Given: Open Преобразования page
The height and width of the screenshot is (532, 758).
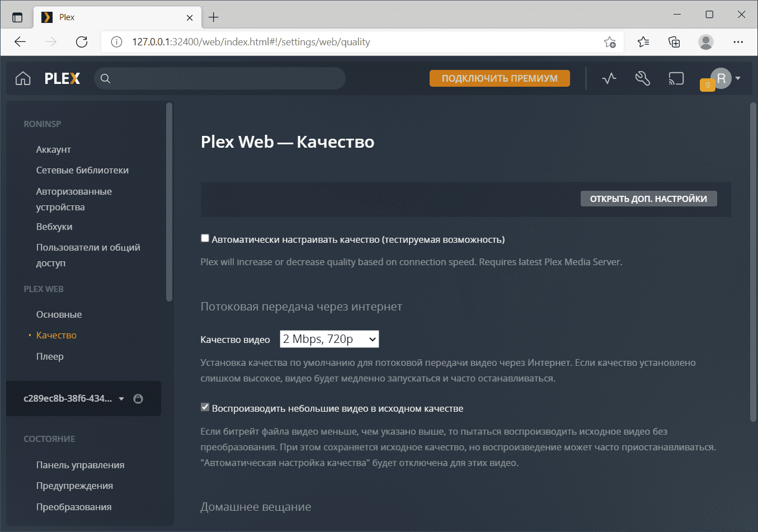Looking at the screenshot, I should coord(73,507).
